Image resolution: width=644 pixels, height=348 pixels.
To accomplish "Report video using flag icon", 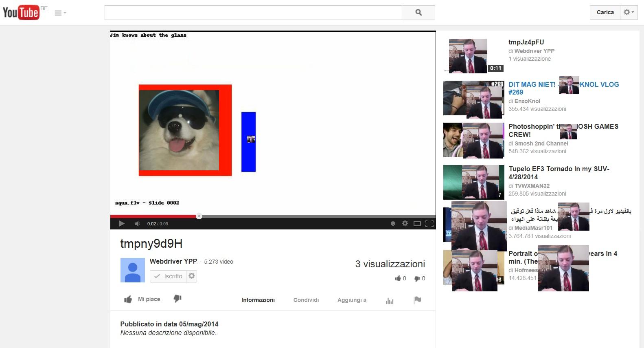I will pyautogui.click(x=417, y=300).
